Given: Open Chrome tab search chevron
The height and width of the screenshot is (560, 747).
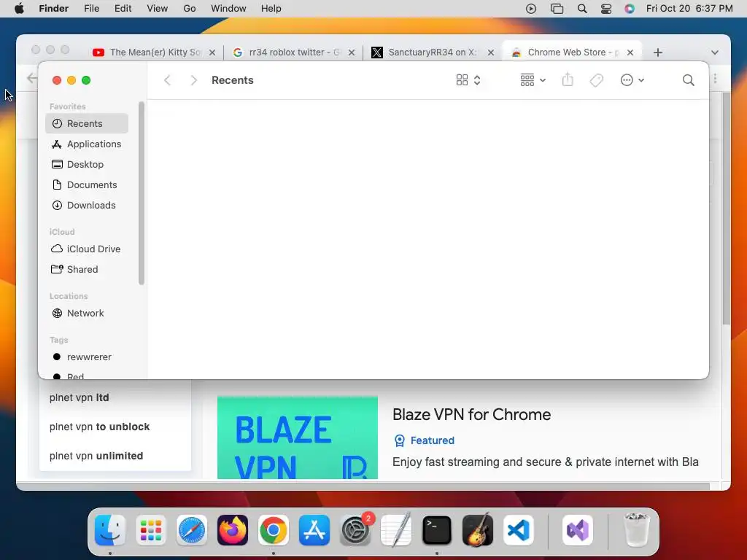Looking at the screenshot, I should (x=715, y=52).
